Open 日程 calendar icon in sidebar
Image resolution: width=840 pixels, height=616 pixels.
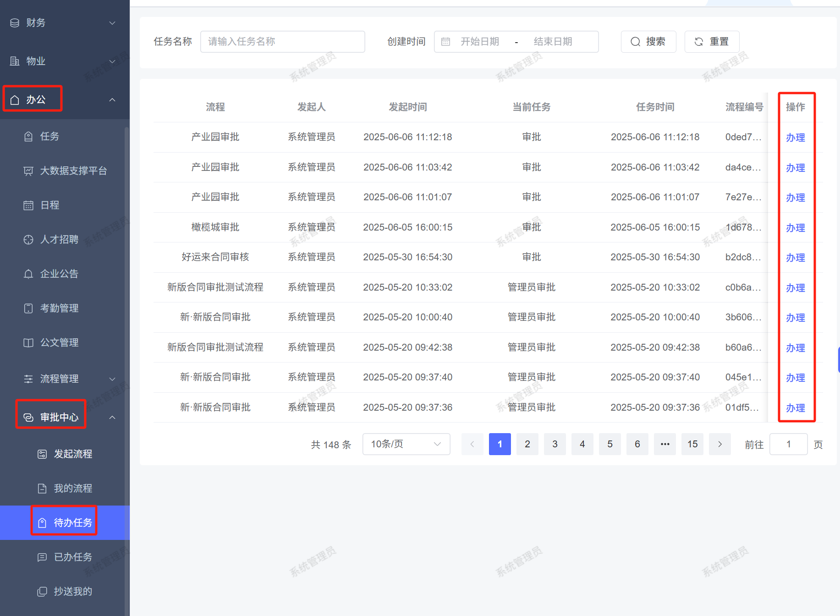(x=28, y=205)
